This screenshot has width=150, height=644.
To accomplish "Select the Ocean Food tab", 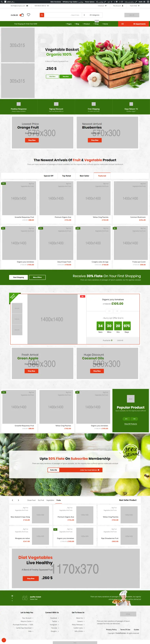I will (x=31, y=500).
